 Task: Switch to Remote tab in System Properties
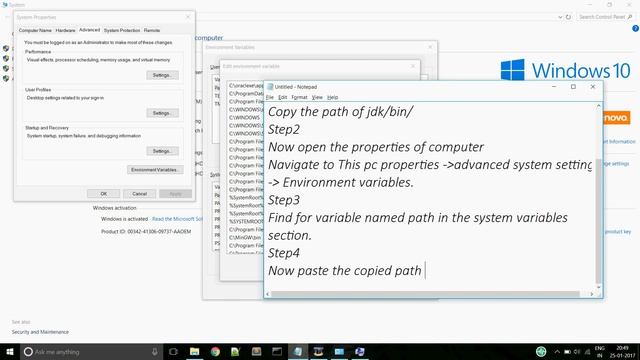click(x=152, y=30)
